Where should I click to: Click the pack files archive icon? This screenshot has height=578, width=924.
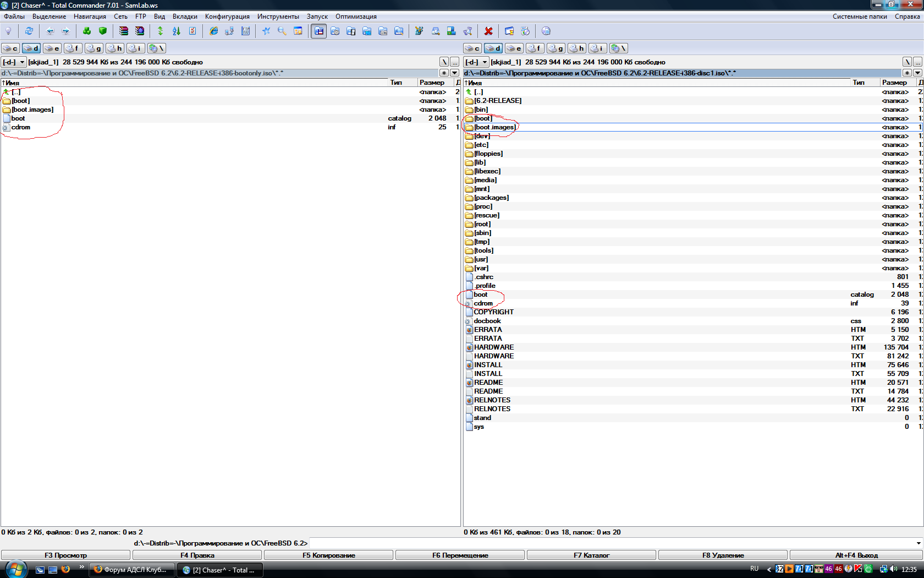pos(124,31)
